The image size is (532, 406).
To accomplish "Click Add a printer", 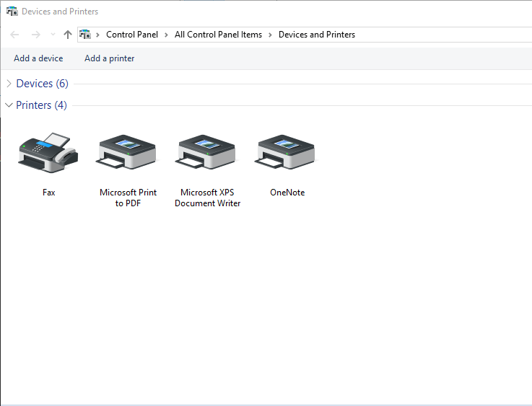I will (109, 58).
